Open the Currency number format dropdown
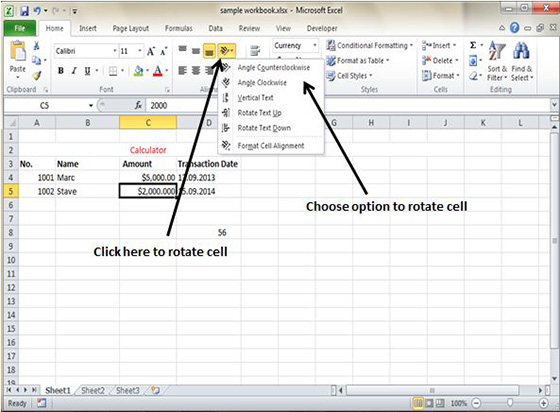Screen dimensions: 560x412 point(315,45)
